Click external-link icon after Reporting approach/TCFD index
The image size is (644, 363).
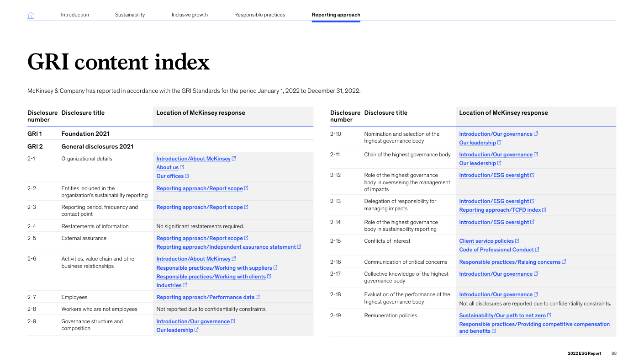(544, 210)
